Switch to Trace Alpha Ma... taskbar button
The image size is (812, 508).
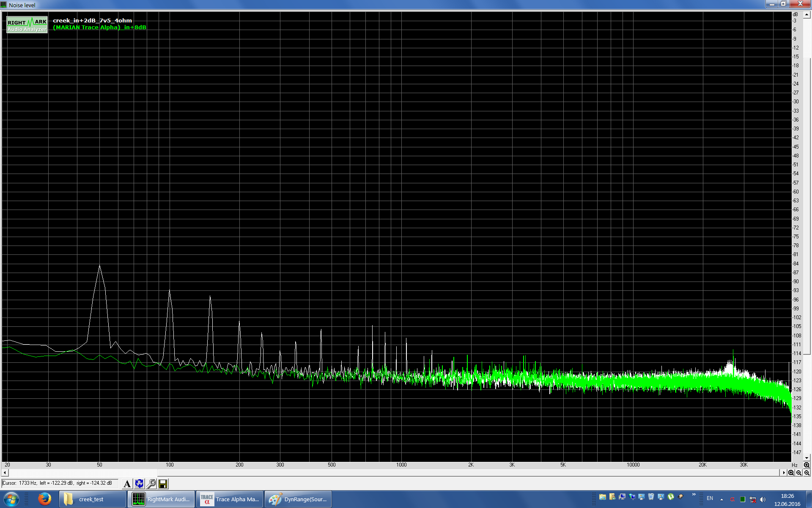pyautogui.click(x=230, y=499)
